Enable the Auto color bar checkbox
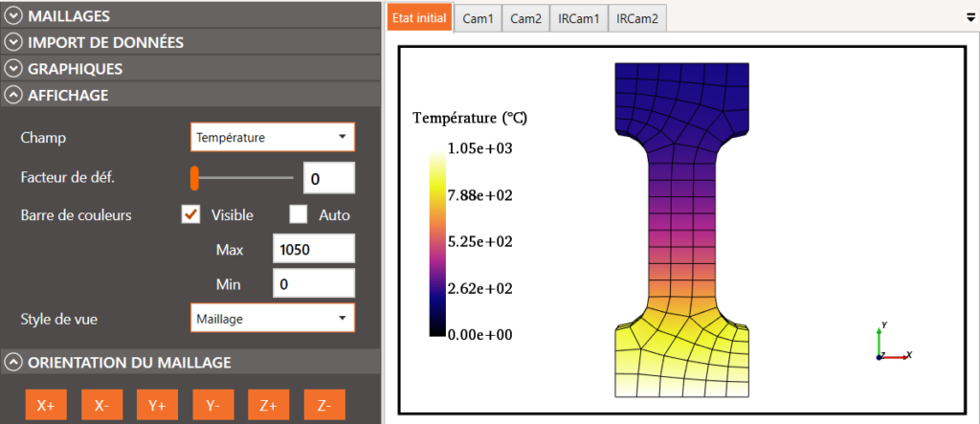The width and height of the screenshot is (980, 424). (299, 214)
